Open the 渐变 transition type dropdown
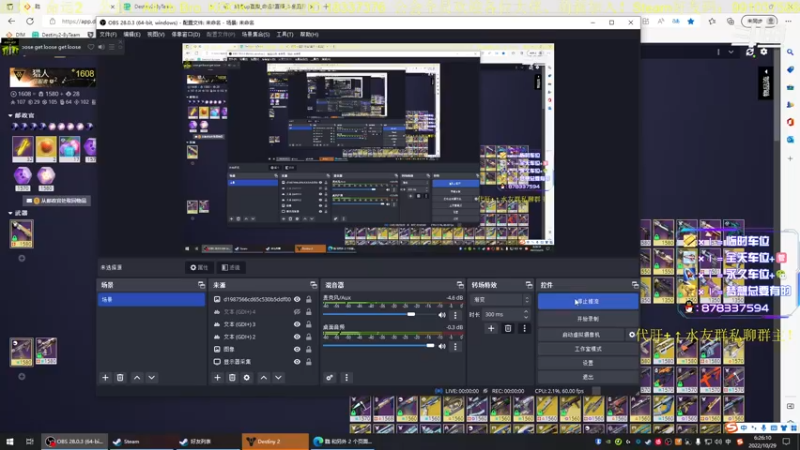 tap(501, 300)
